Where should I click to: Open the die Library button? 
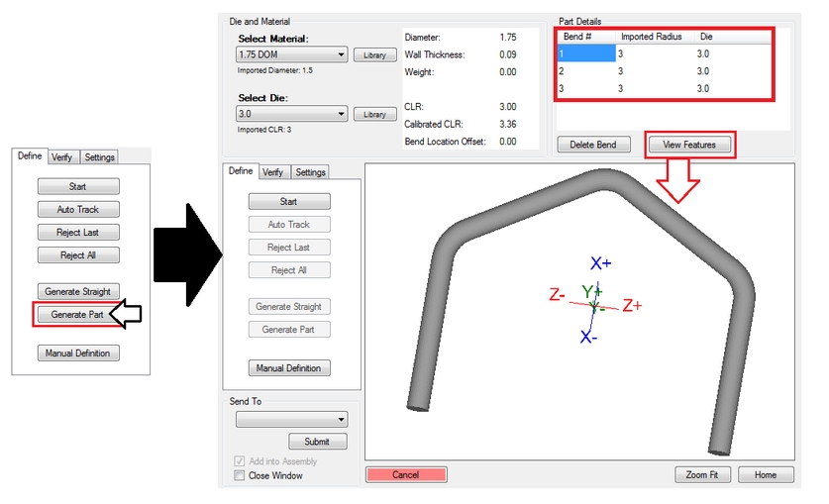pyautogui.click(x=374, y=114)
